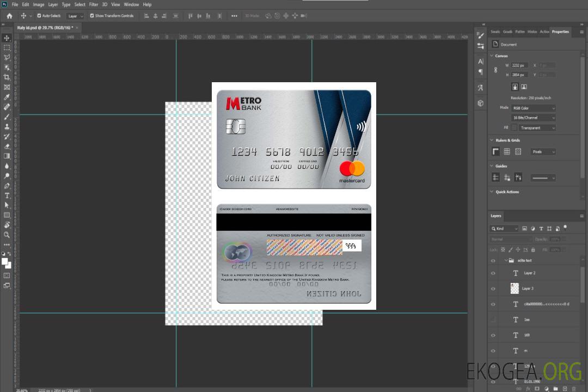588x392 pixels.
Task: Select the History Brush tool
Action: 7,137
